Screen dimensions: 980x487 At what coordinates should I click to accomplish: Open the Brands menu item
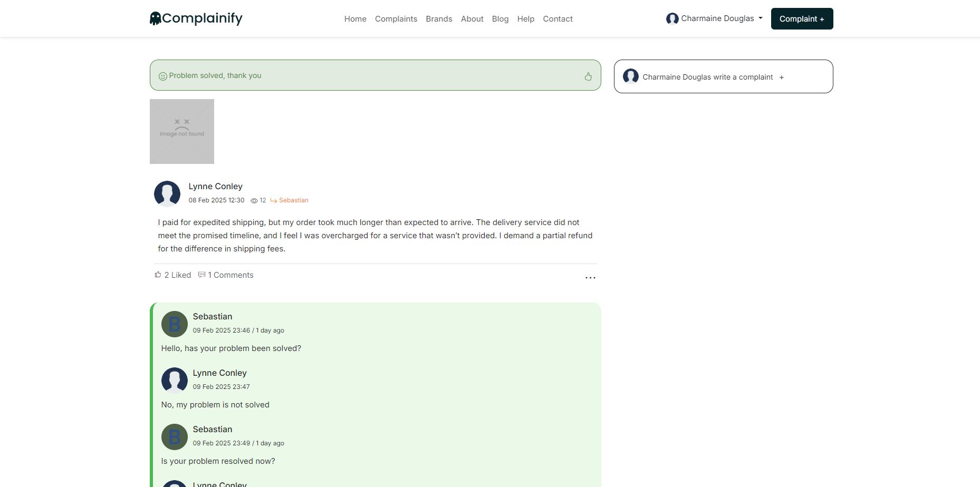[439, 19]
